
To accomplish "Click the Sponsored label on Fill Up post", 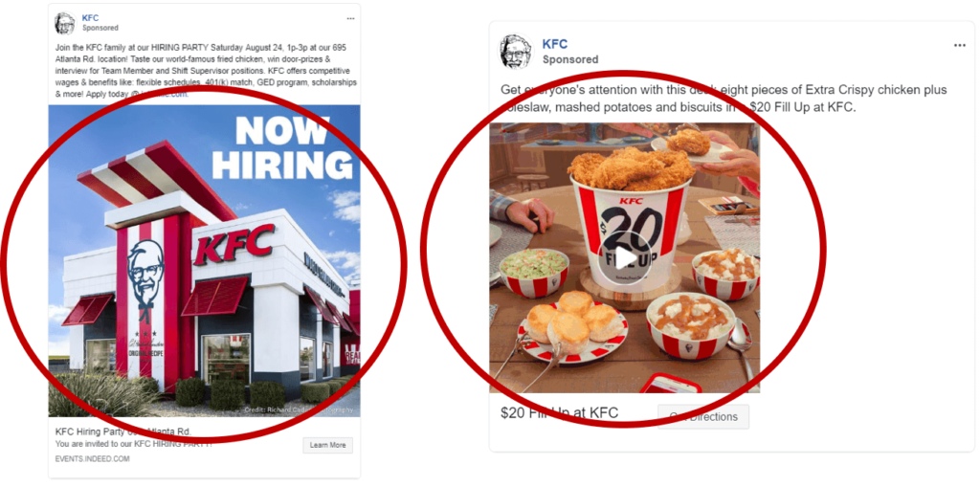I will (570, 59).
